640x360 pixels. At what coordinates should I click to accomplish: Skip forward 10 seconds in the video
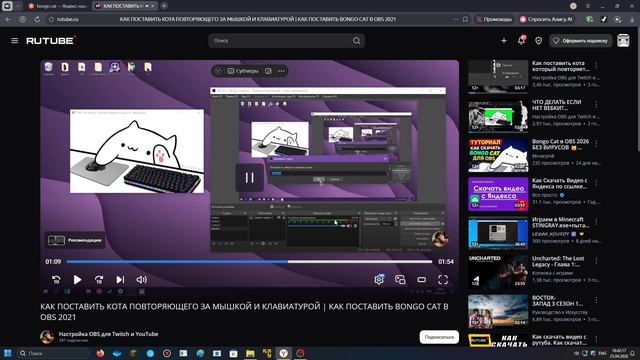(x=99, y=280)
